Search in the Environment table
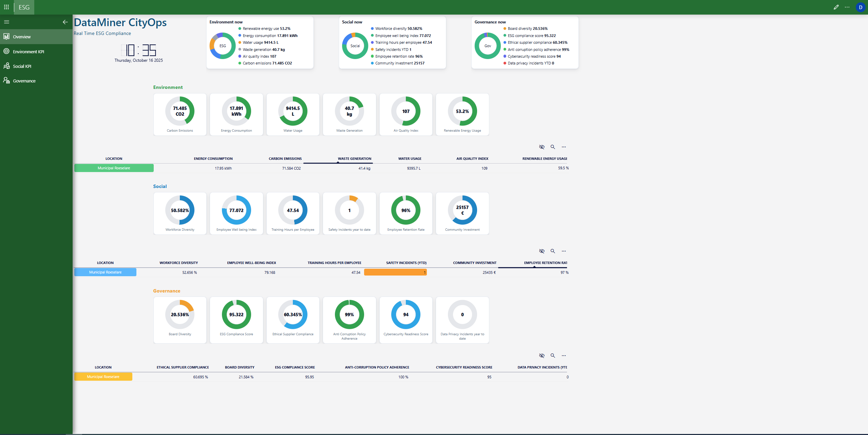868x435 pixels. (553, 147)
